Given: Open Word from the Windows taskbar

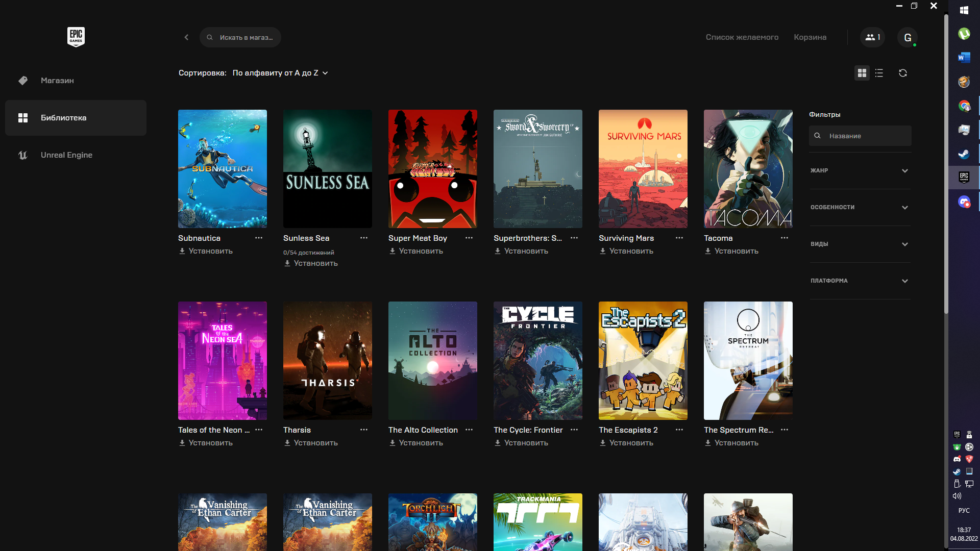Looking at the screenshot, I should tap(964, 58).
